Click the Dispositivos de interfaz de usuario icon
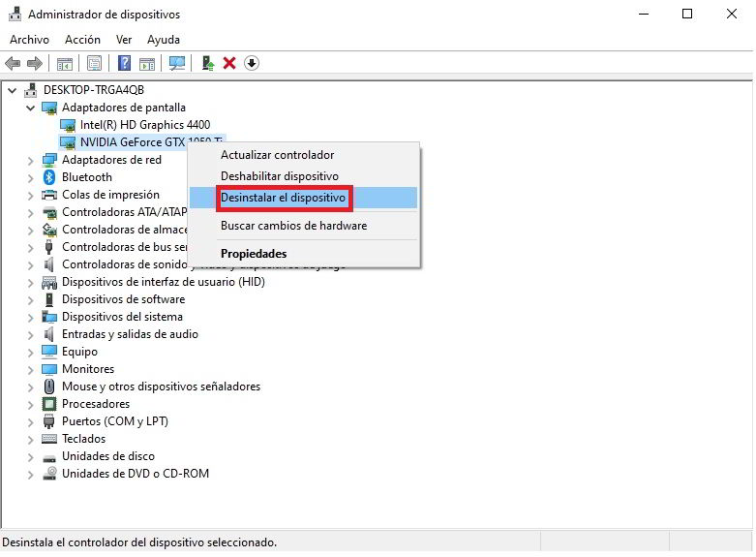 (x=49, y=282)
